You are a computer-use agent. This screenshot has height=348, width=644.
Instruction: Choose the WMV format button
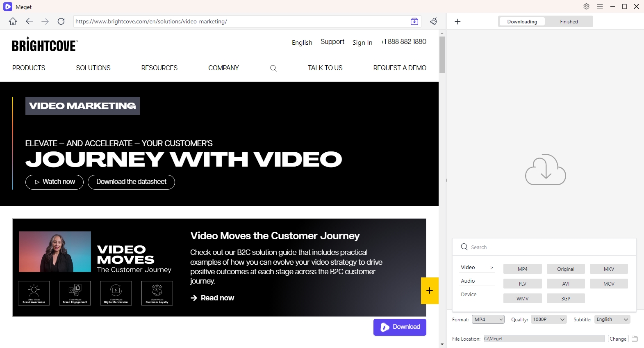pyautogui.click(x=523, y=298)
